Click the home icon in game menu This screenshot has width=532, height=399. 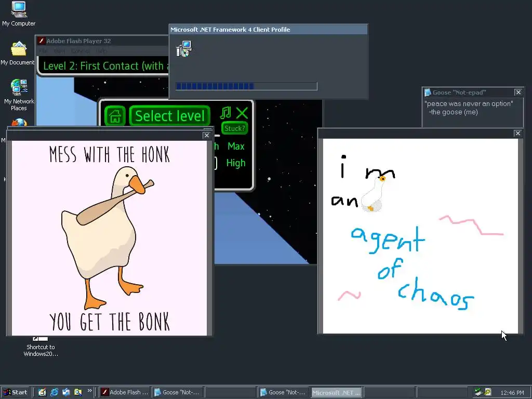click(115, 116)
